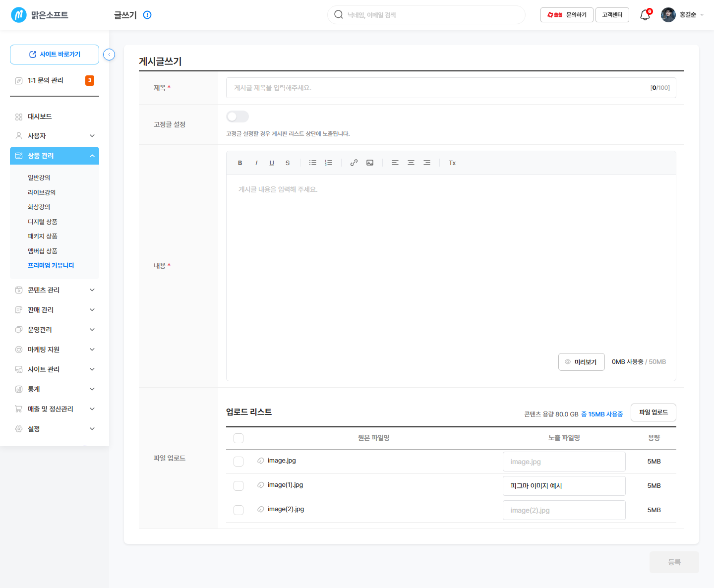The image size is (714, 588).
Task: Insert a bulleted list
Action: tap(313, 163)
